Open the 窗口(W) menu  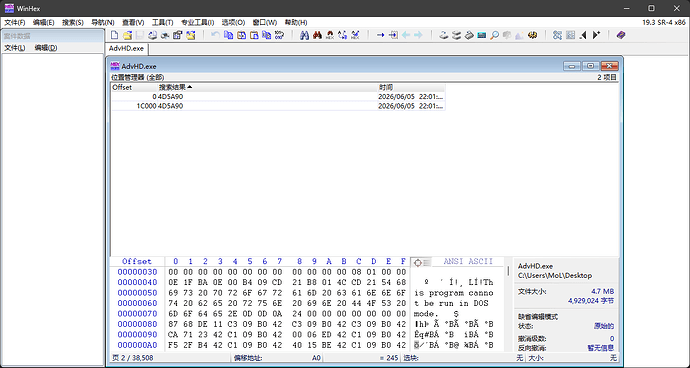pyautogui.click(x=264, y=22)
